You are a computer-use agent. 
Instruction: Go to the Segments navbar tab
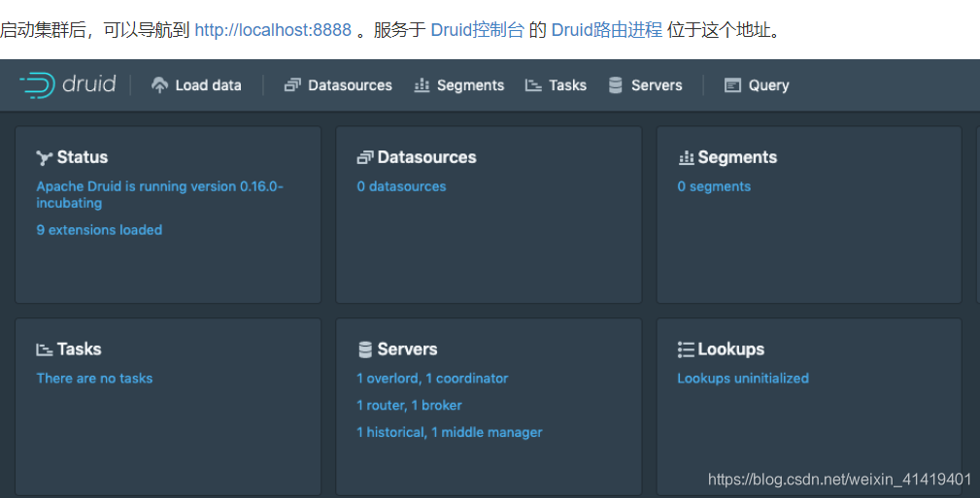459,85
